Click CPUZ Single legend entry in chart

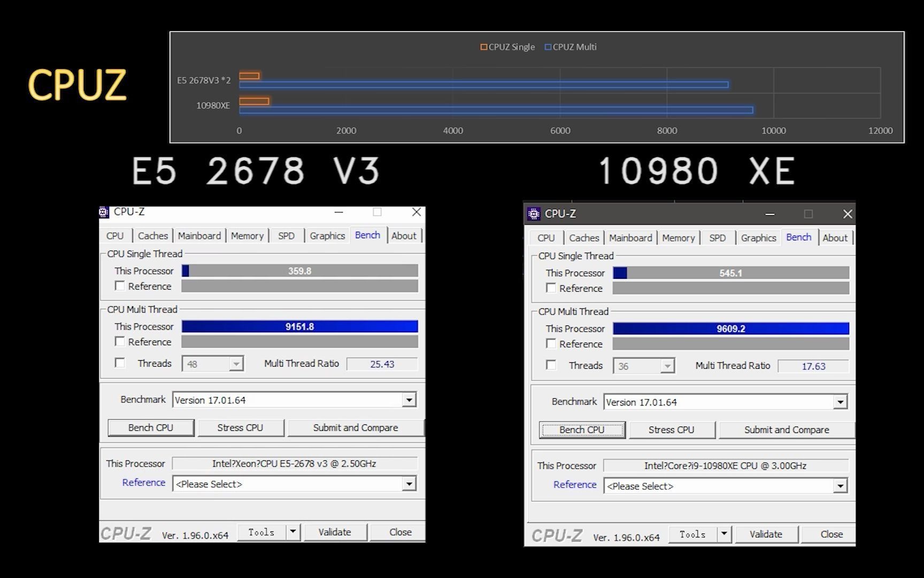[507, 47]
